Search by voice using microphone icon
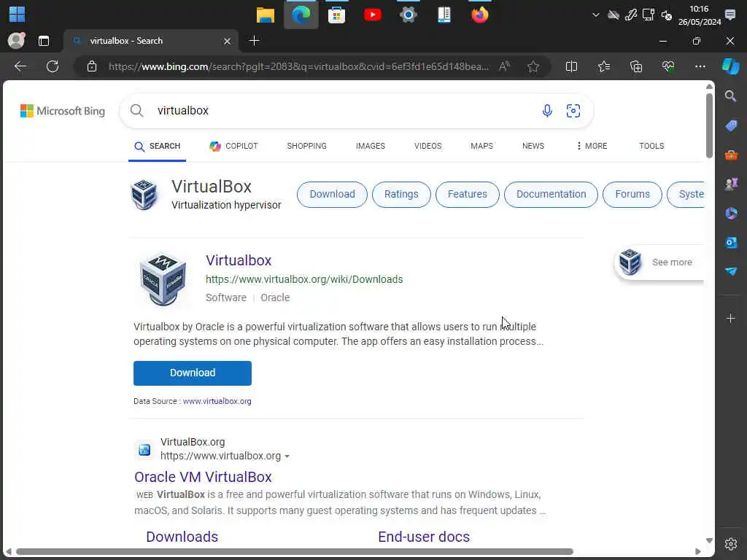 (547, 111)
